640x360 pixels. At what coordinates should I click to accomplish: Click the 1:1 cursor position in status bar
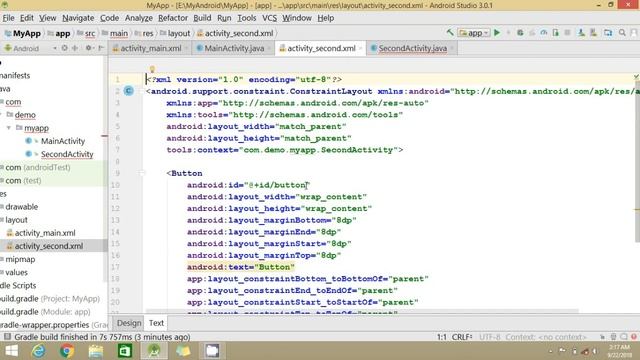[x=442, y=337]
